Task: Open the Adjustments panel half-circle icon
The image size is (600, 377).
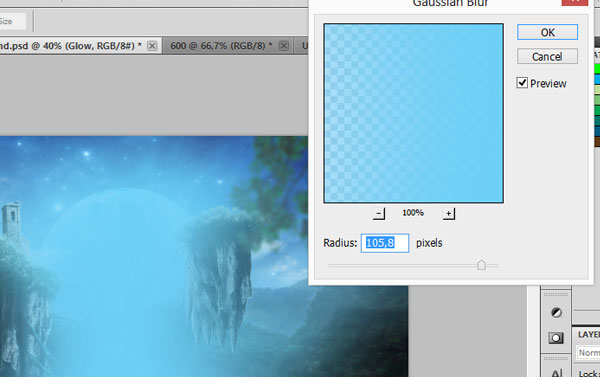Action: (556, 312)
